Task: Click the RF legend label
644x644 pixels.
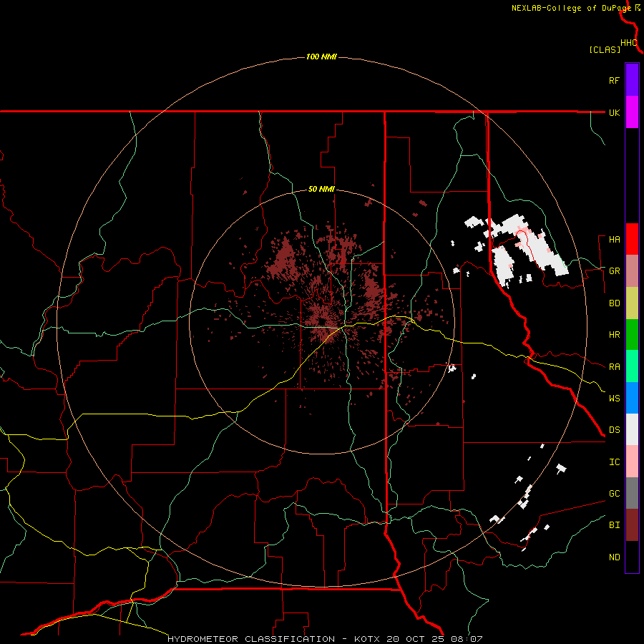Action: (x=614, y=80)
